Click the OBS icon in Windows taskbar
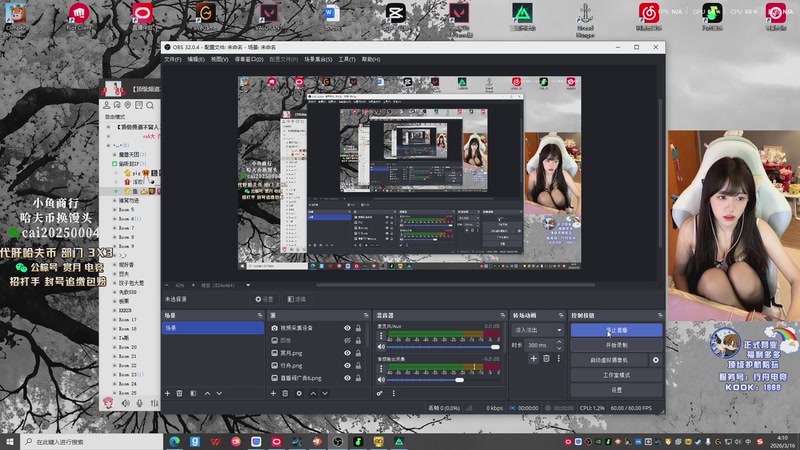800x450 pixels. pos(338,441)
